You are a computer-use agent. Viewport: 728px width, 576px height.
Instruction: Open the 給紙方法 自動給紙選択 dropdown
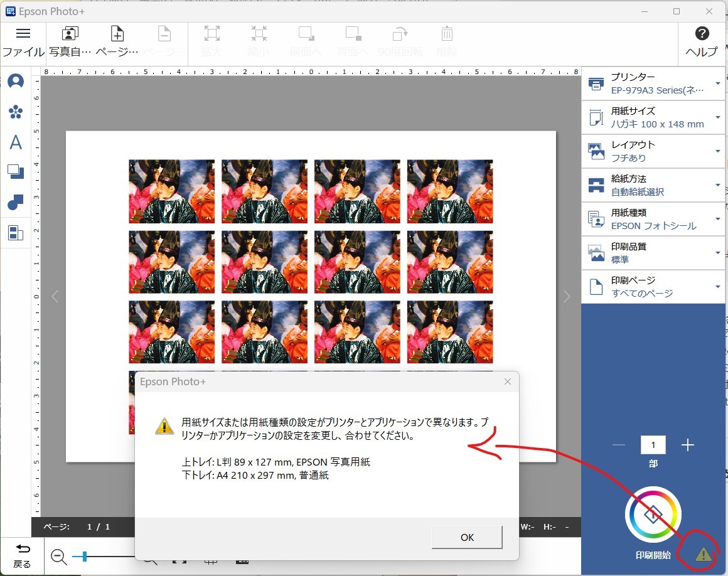653,185
